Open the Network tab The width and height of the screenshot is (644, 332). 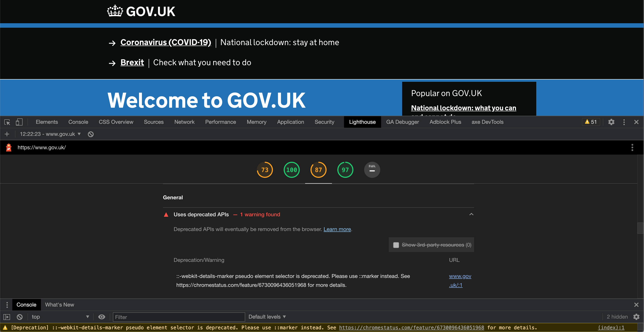coord(184,122)
